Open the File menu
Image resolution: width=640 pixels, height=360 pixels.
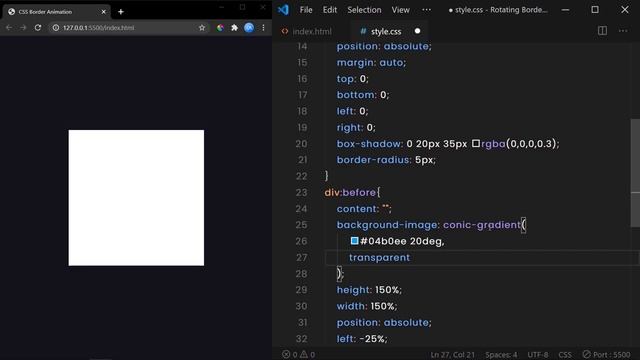point(306,10)
